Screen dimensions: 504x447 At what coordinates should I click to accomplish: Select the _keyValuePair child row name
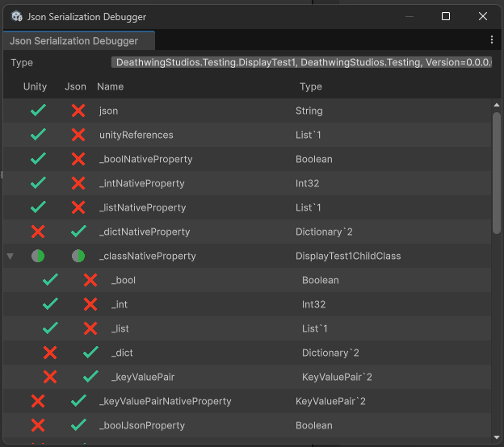click(143, 377)
